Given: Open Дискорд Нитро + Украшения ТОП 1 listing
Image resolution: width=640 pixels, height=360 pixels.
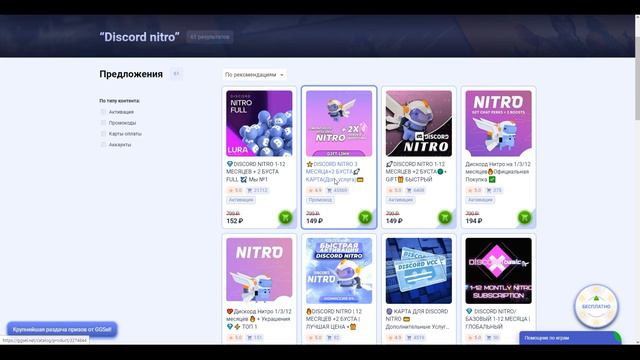Looking at the screenshot, I should click(258, 319).
